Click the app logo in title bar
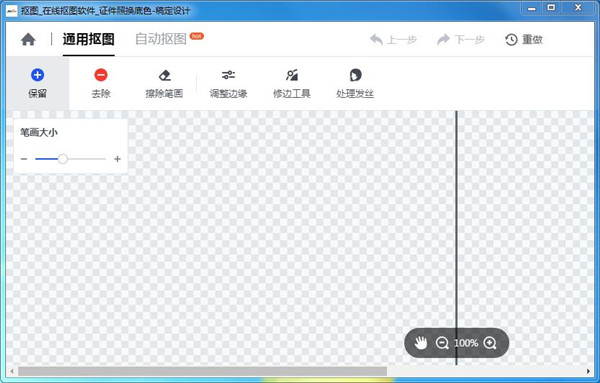This screenshot has height=383, width=600. click(x=11, y=11)
